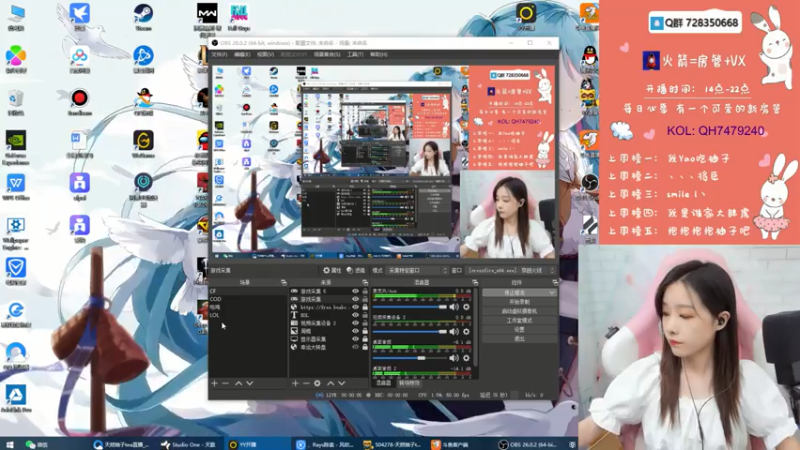Add a new scene with the plus icon
800x450 pixels.
[214, 383]
